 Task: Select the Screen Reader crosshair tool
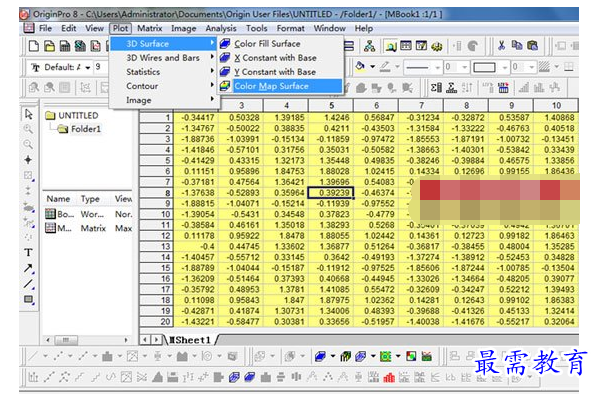(28, 160)
